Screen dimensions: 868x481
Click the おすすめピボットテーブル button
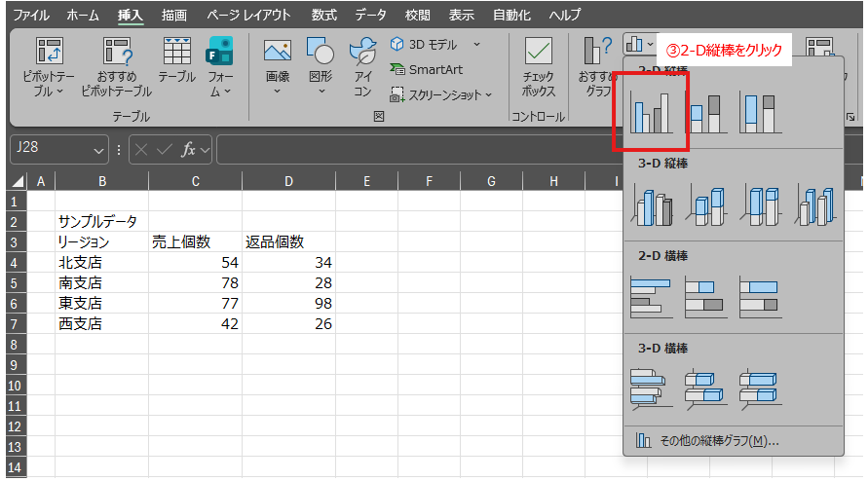(116, 66)
